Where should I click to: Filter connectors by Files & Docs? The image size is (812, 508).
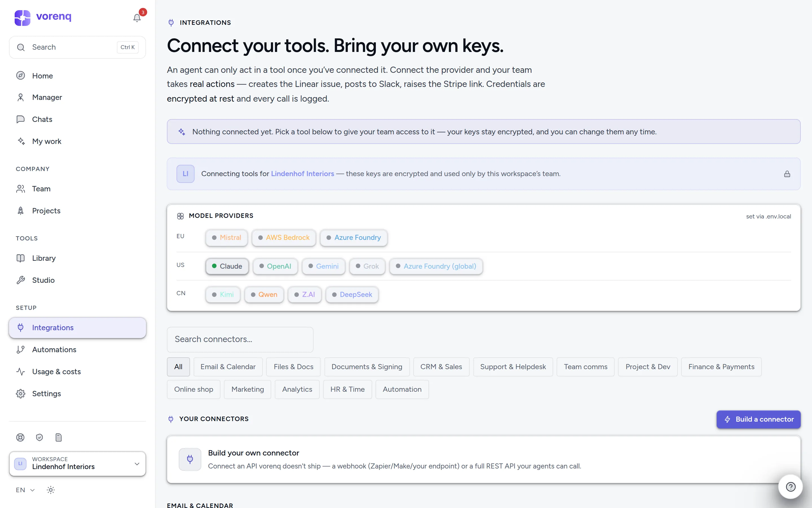point(293,367)
